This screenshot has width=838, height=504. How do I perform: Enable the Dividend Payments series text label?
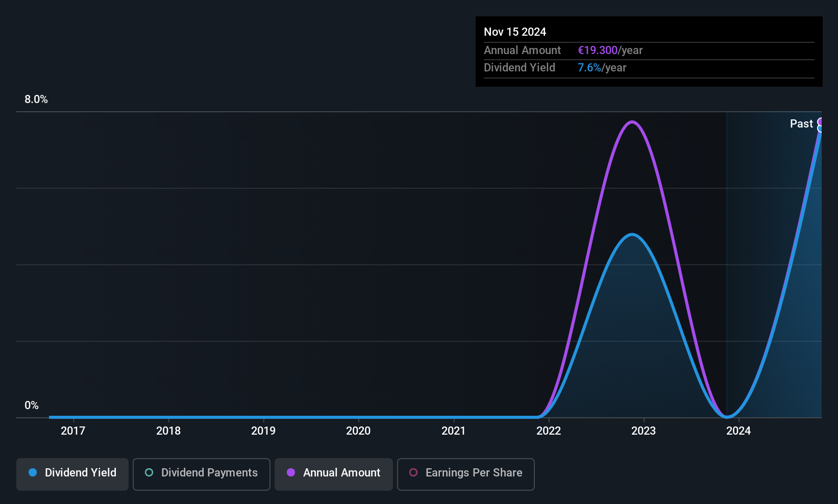(x=209, y=472)
